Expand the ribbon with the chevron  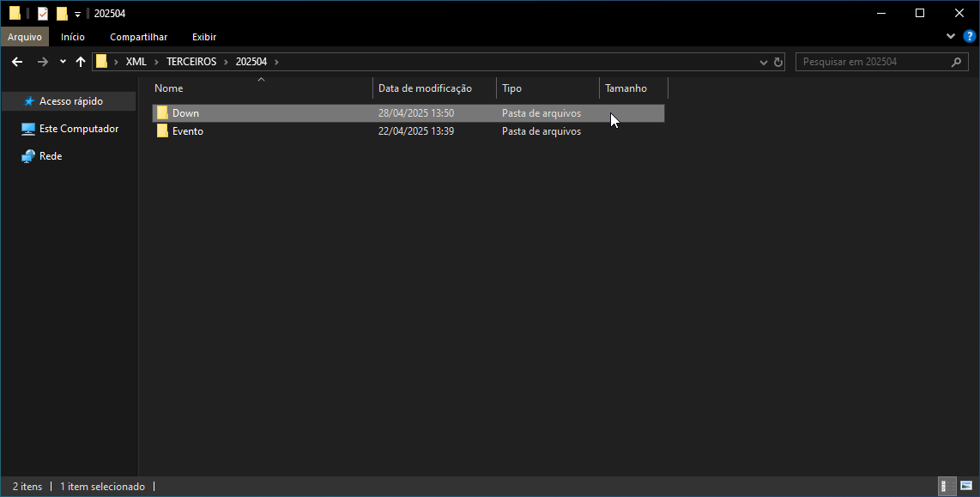[x=951, y=37]
